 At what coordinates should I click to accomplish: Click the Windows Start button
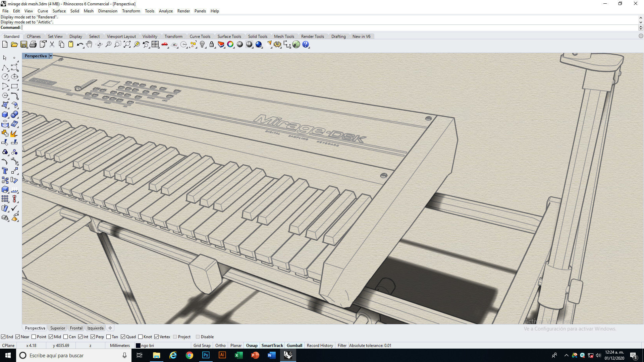(8, 355)
